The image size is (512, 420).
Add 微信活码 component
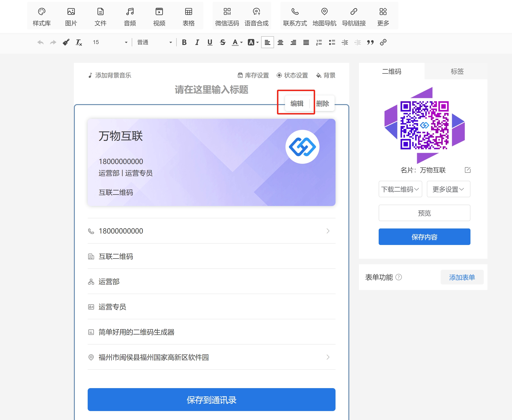pos(227,17)
